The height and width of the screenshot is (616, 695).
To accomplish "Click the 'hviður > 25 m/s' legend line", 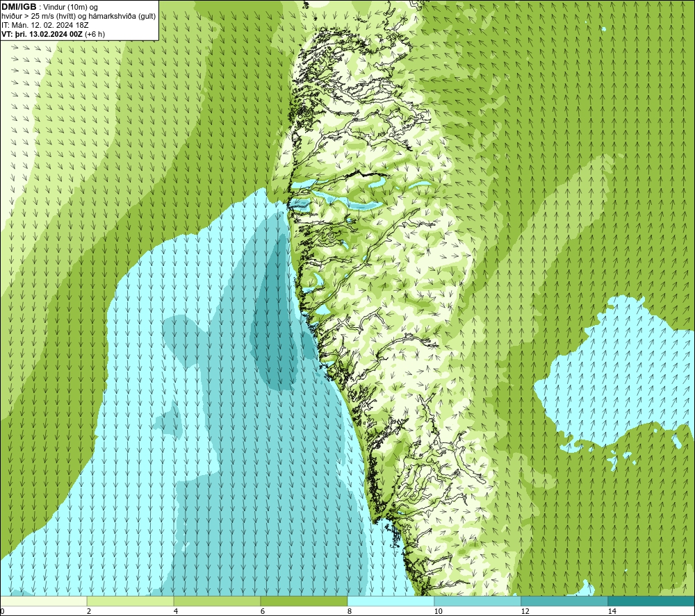I will coord(79,16).
